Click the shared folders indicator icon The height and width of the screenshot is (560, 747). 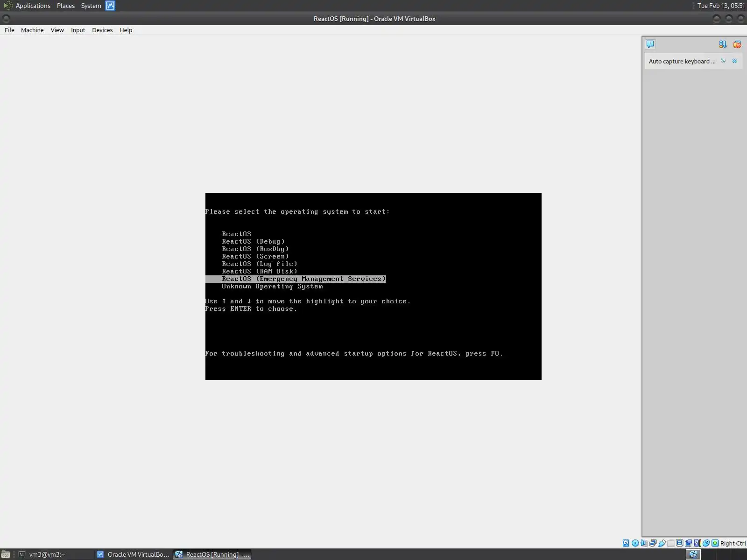point(670,543)
